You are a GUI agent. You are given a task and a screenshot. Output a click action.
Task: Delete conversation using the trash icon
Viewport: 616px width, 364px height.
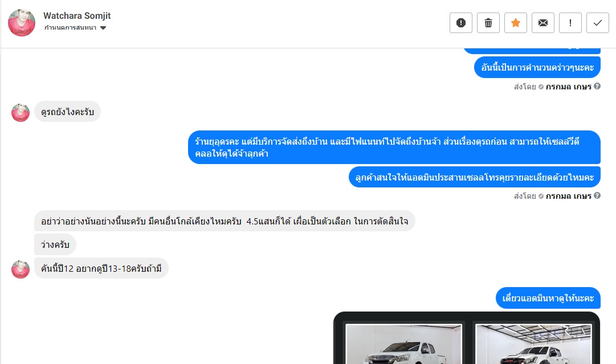pyautogui.click(x=488, y=23)
